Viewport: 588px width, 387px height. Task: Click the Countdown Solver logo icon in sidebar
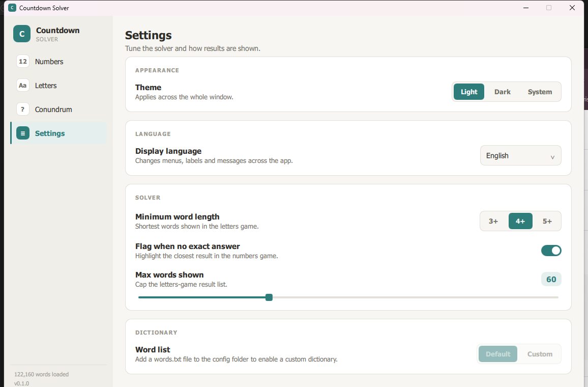[22, 34]
